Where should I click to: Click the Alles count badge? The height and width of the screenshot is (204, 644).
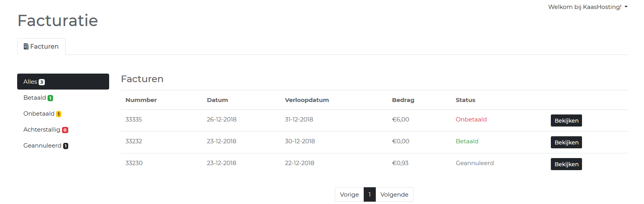(42, 82)
